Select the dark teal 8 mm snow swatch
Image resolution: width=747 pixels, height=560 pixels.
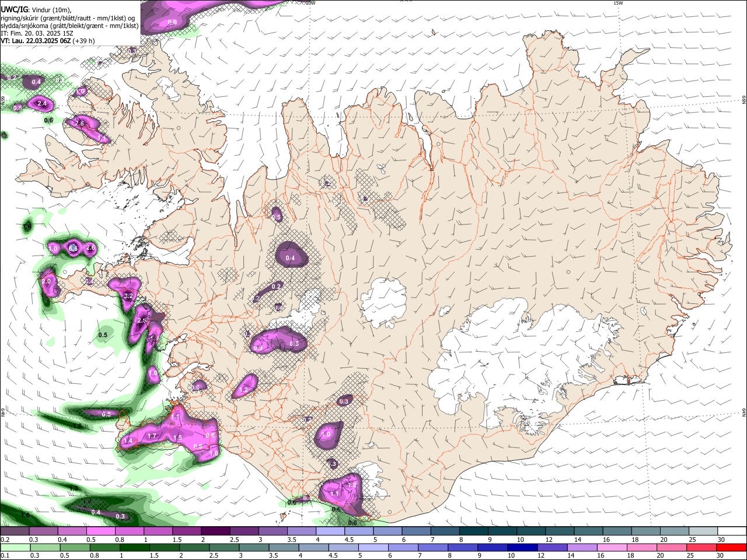474,531
